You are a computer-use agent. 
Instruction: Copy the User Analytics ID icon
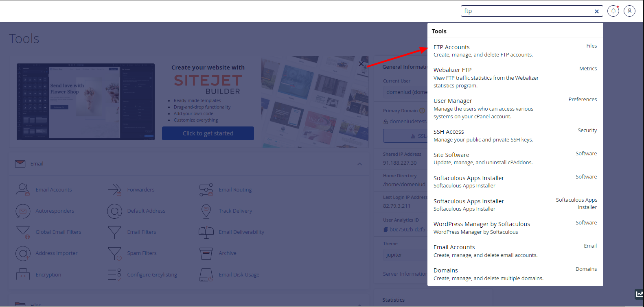pyautogui.click(x=386, y=229)
